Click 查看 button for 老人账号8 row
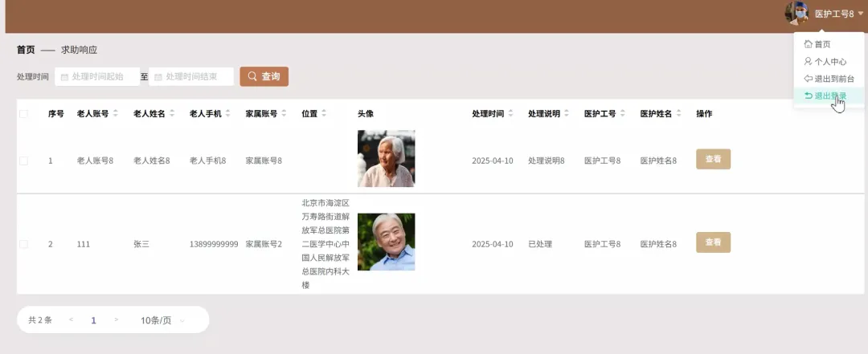The width and height of the screenshot is (868, 354). [713, 159]
